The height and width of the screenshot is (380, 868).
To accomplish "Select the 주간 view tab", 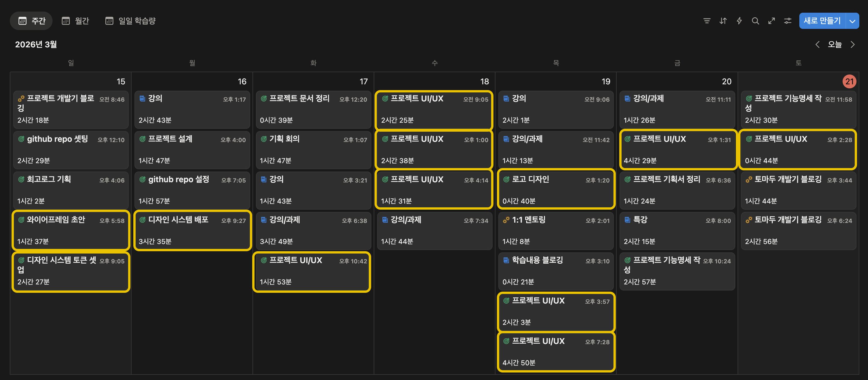I will coord(32,21).
